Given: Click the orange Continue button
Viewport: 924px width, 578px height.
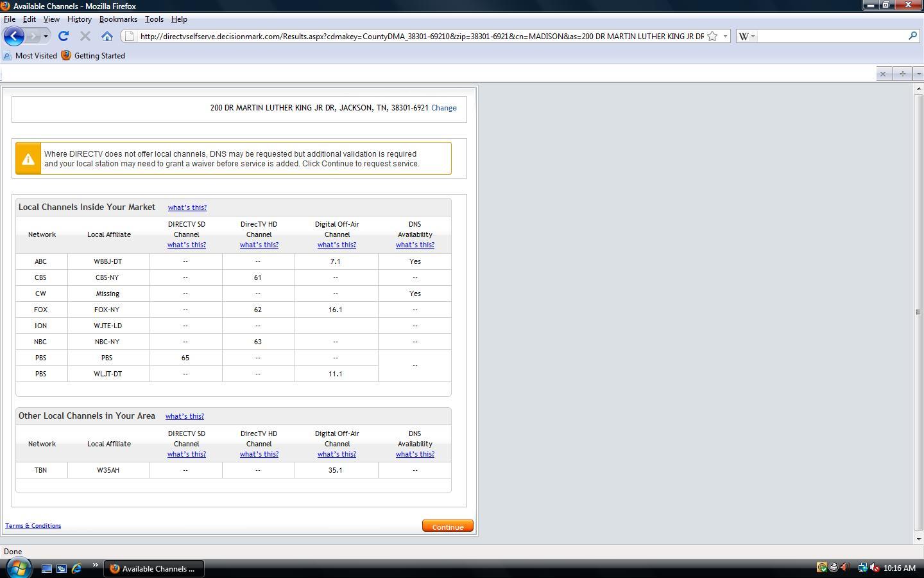Looking at the screenshot, I should tap(448, 526).
